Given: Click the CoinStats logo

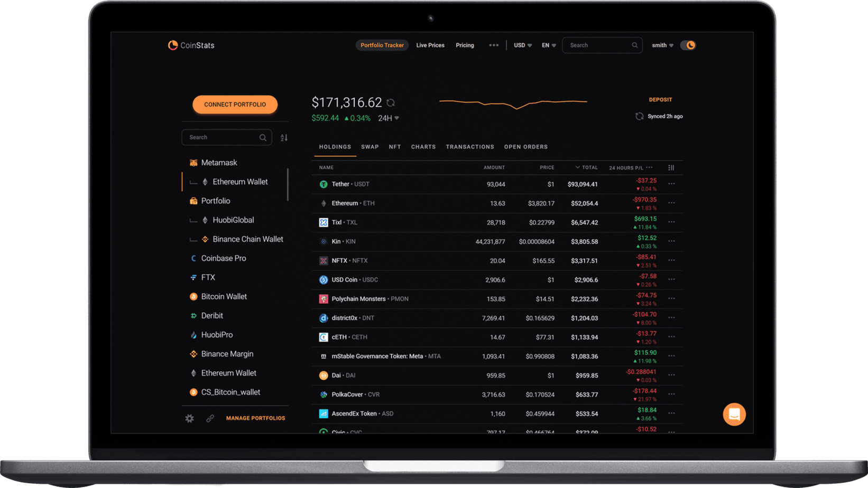Looking at the screenshot, I should (191, 45).
